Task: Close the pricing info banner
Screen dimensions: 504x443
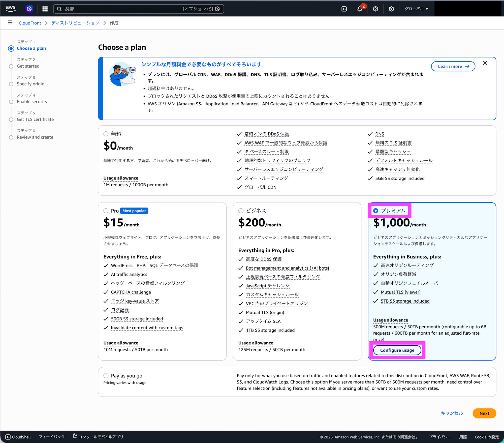Action: point(485,63)
